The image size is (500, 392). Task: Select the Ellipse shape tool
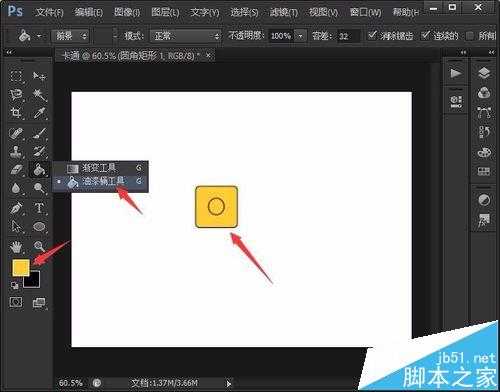point(39,227)
